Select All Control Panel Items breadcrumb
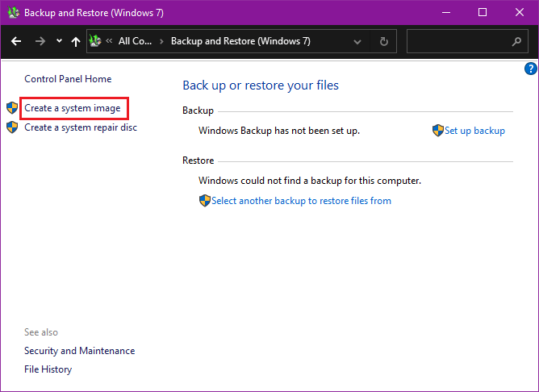The width and height of the screenshot is (539, 392). pyautogui.click(x=134, y=41)
